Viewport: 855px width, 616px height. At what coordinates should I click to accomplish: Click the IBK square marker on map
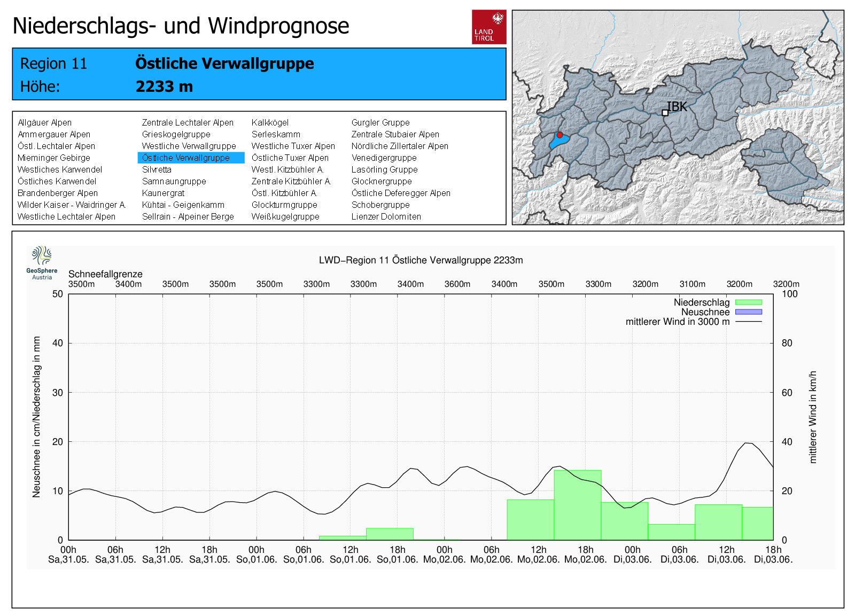(665, 113)
